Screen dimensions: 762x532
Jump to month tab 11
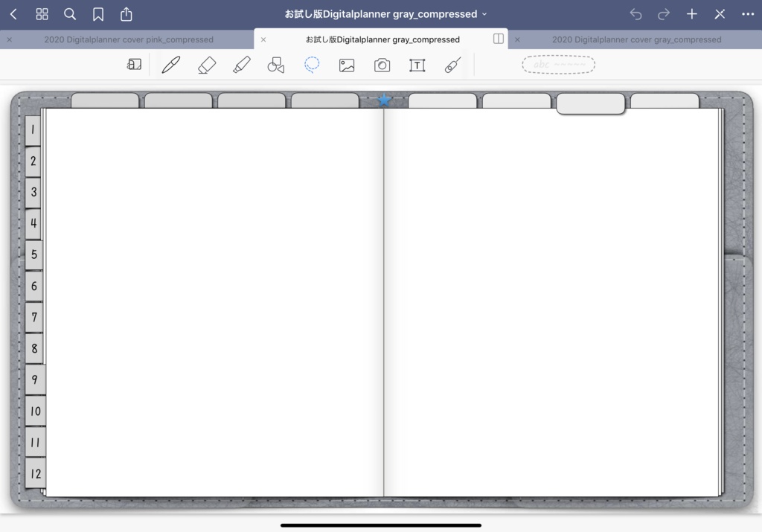[x=36, y=442]
